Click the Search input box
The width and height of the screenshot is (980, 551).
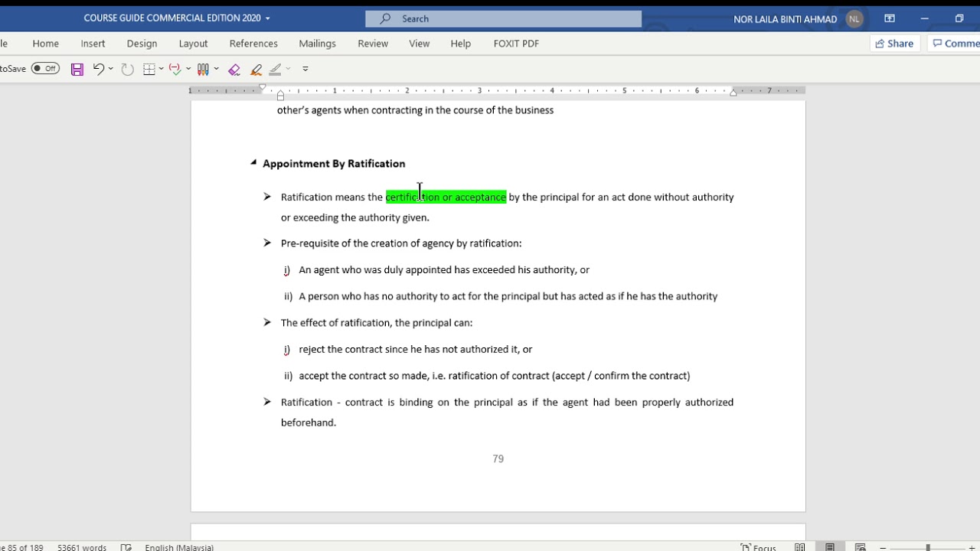click(x=504, y=18)
